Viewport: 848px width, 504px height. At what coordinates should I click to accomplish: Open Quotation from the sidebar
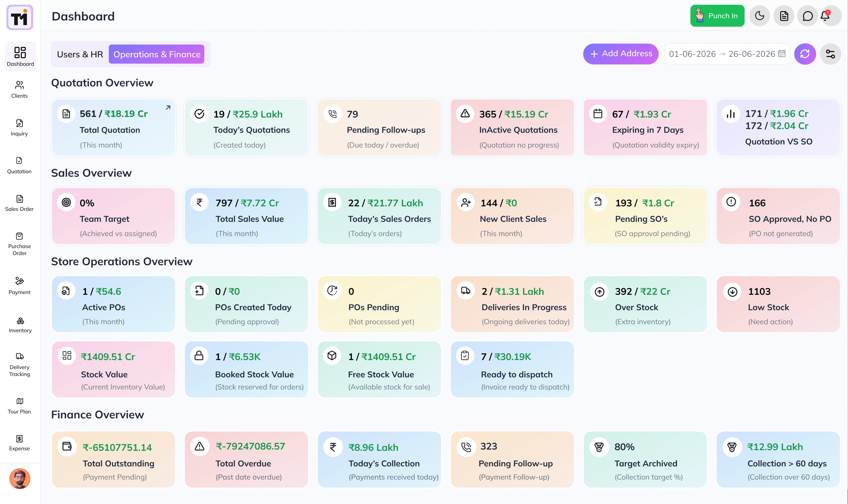coord(19,165)
